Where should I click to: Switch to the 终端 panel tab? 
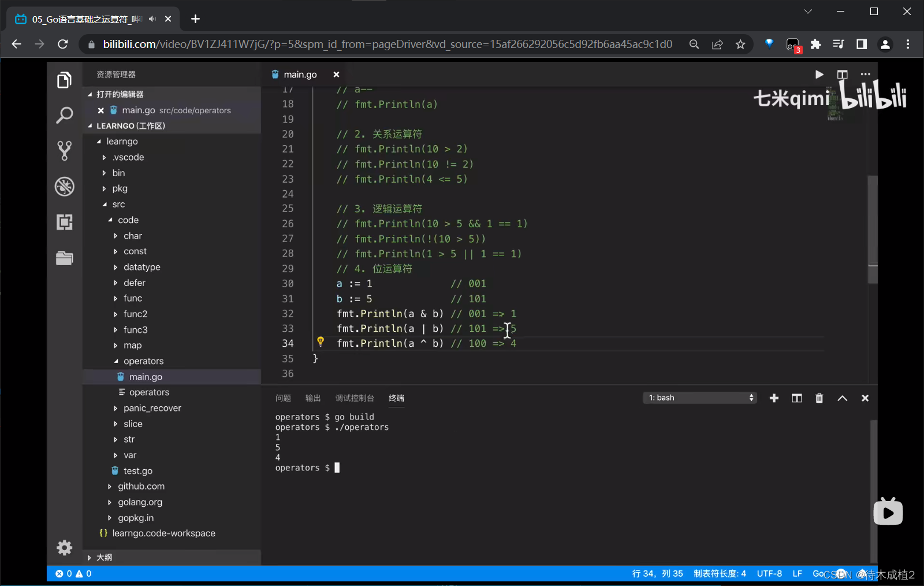[396, 398]
